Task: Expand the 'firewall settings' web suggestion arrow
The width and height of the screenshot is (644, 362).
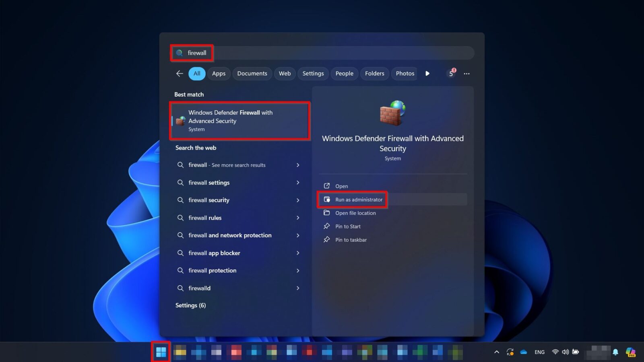Action: (x=298, y=183)
